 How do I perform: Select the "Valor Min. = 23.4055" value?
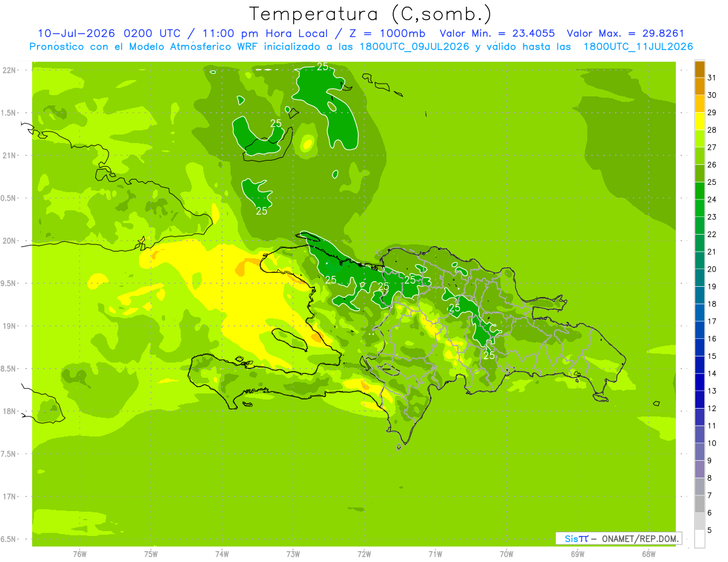[x=497, y=33]
